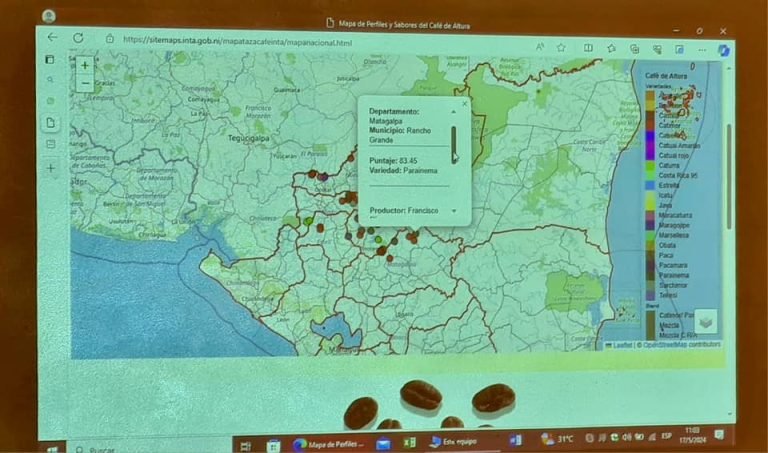This screenshot has height=453, width=768.
Task: Open the ESP language indicator in tray
Action: 667,436
